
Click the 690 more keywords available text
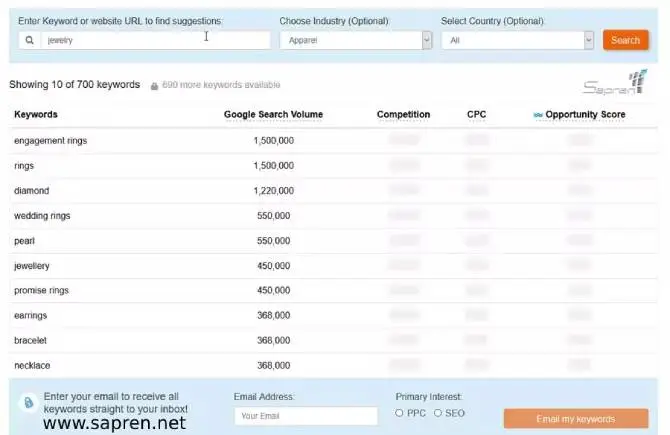click(x=221, y=86)
